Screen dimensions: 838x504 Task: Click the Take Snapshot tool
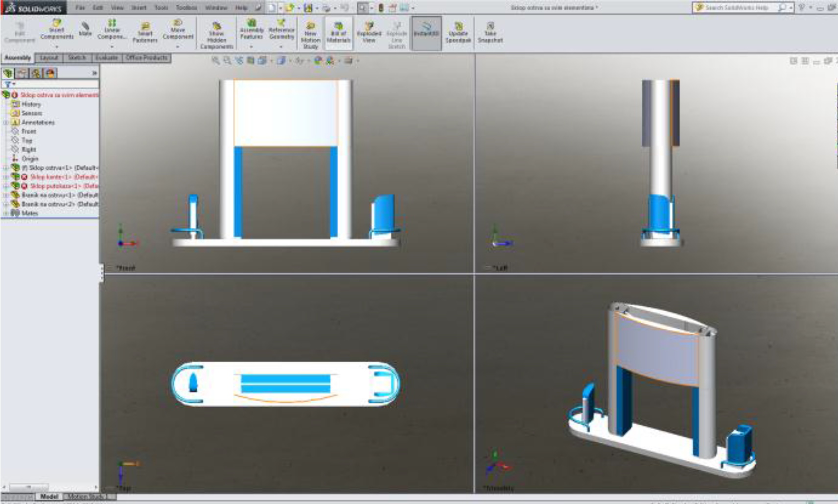pos(490,32)
